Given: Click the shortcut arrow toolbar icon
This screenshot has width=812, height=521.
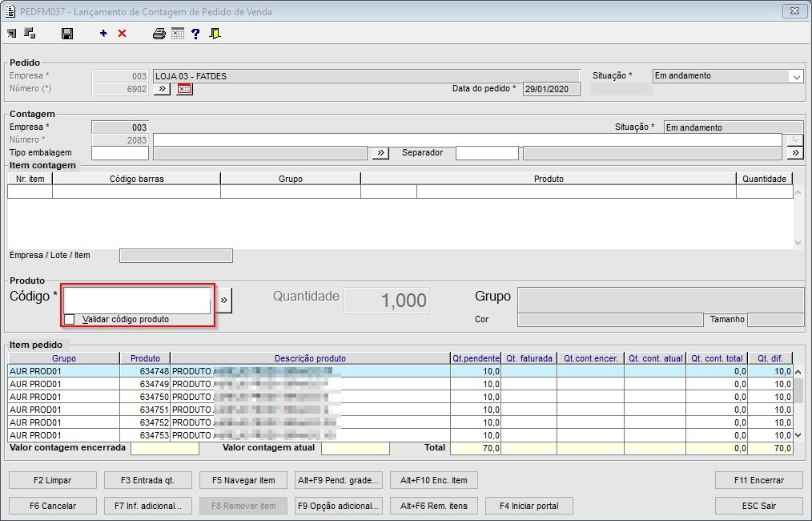Looking at the screenshot, I should tap(11, 34).
